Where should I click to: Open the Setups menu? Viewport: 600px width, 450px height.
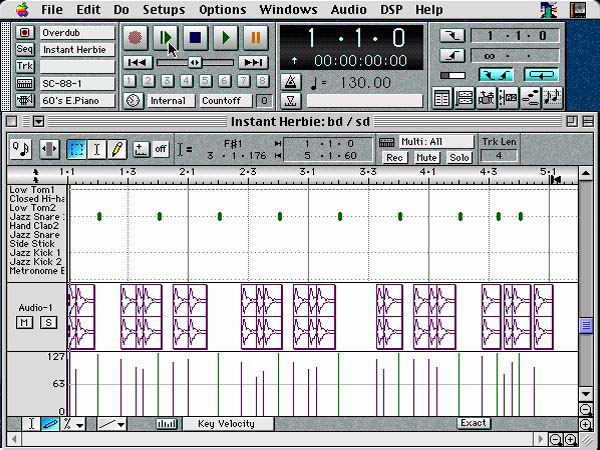point(163,9)
